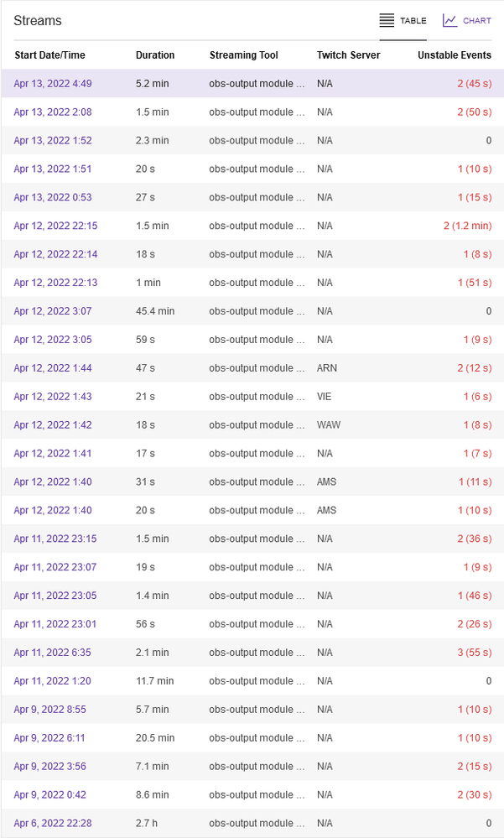Sort by Start Date/Time column header
The image size is (504, 838).
49,55
